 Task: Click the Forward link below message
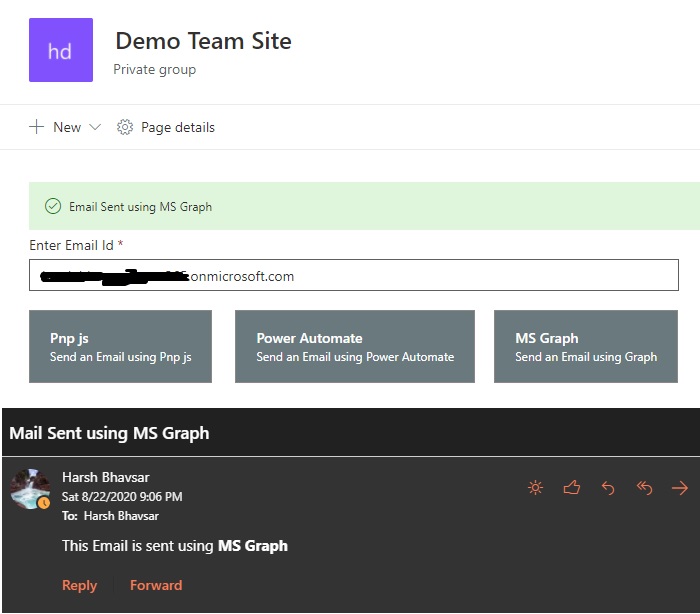156,585
